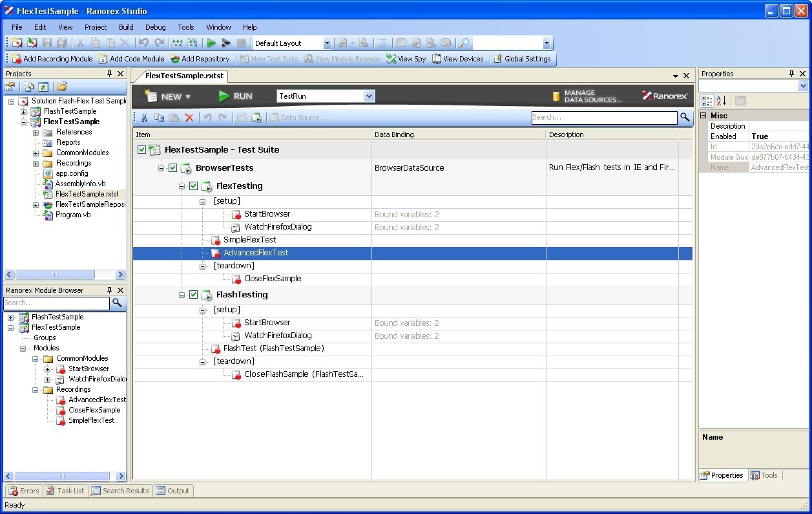Uncheck the BrowserTests checkbox
Image resolution: width=812 pixels, height=514 pixels.
click(171, 167)
